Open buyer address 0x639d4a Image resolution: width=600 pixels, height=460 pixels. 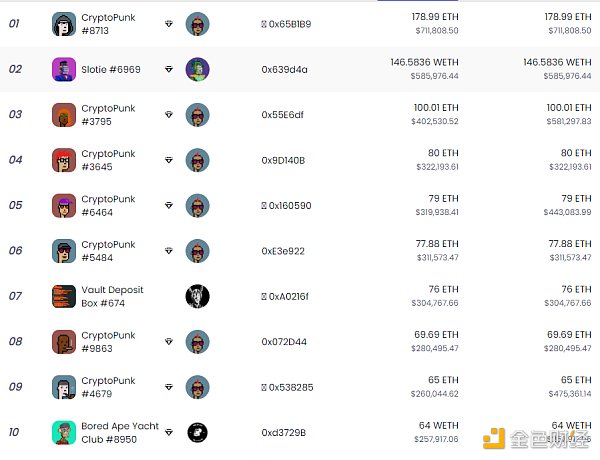[284, 70]
